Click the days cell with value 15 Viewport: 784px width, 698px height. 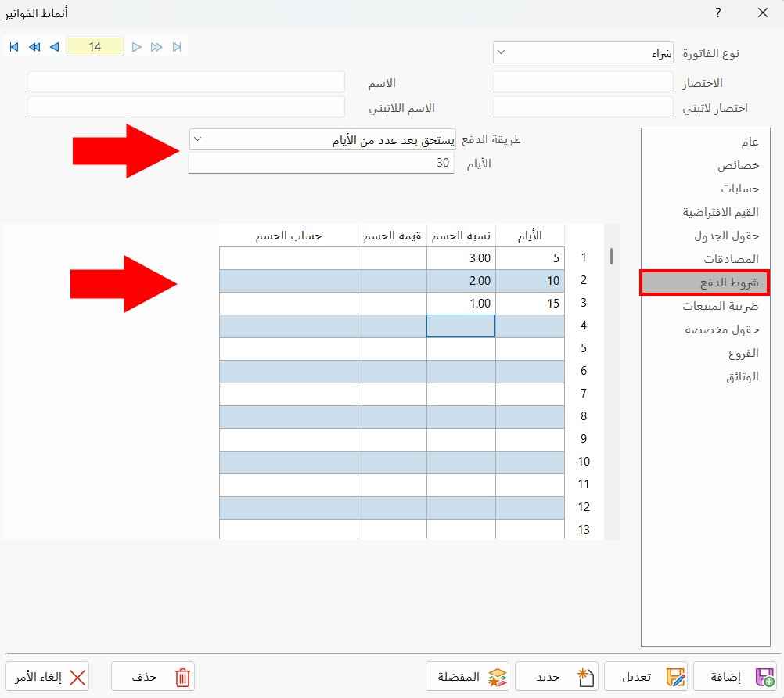click(530, 304)
